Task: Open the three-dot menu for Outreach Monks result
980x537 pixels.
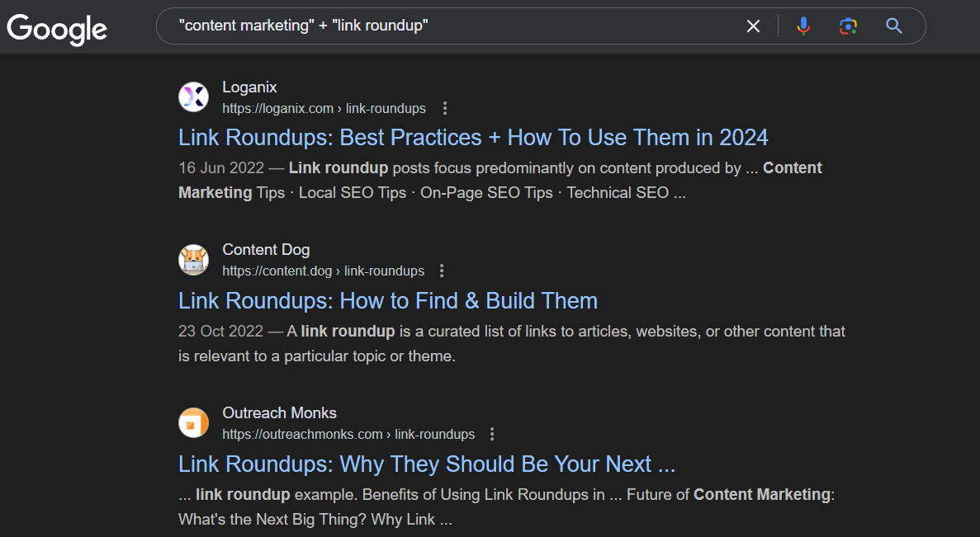Action: pyautogui.click(x=493, y=434)
